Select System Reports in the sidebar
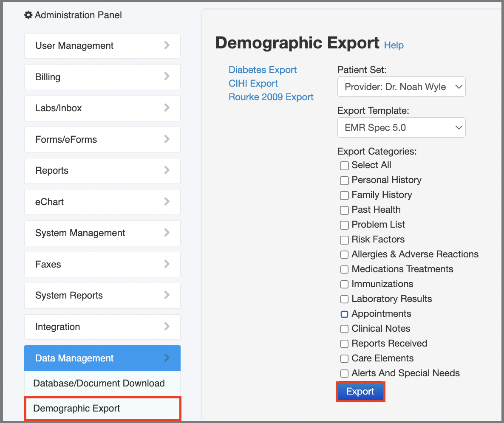Image resolution: width=504 pixels, height=423 pixels. click(x=102, y=296)
